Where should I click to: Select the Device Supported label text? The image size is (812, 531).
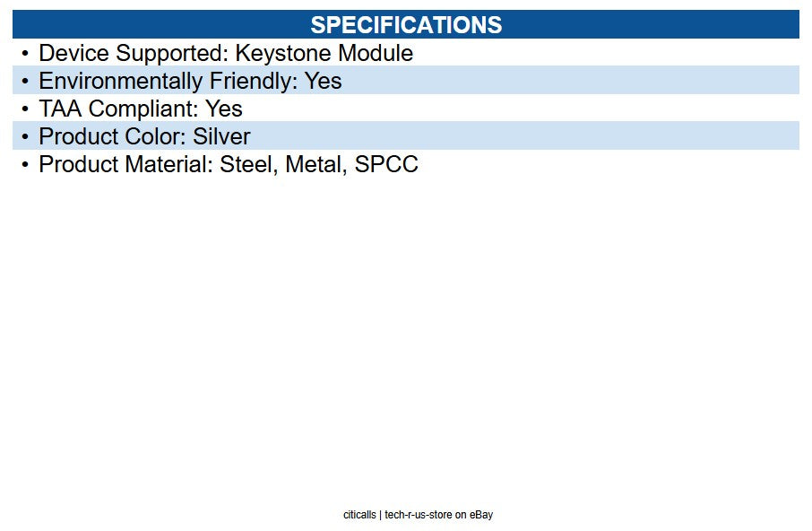(134, 53)
